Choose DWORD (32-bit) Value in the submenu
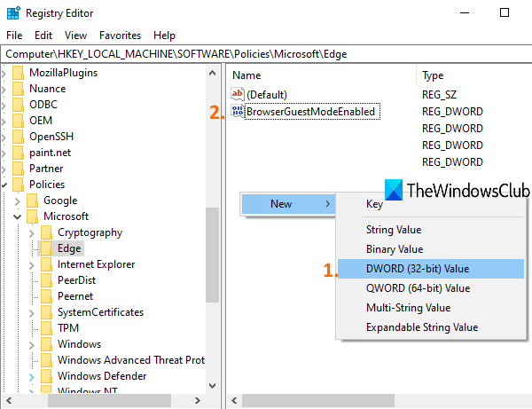 pyautogui.click(x=431, y=269)
